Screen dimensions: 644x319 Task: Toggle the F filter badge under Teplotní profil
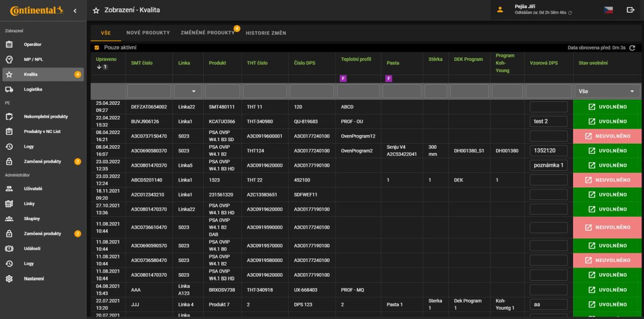343,79
